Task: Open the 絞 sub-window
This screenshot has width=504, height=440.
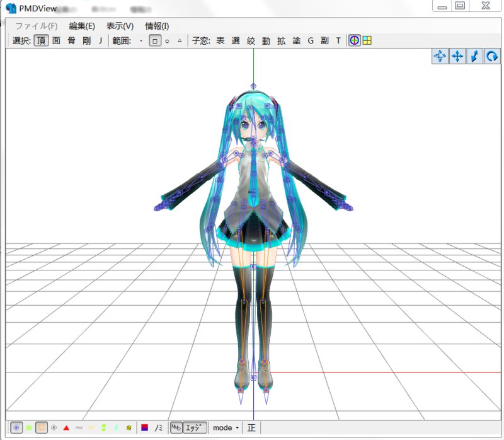Action: click(x=251, y=41)
